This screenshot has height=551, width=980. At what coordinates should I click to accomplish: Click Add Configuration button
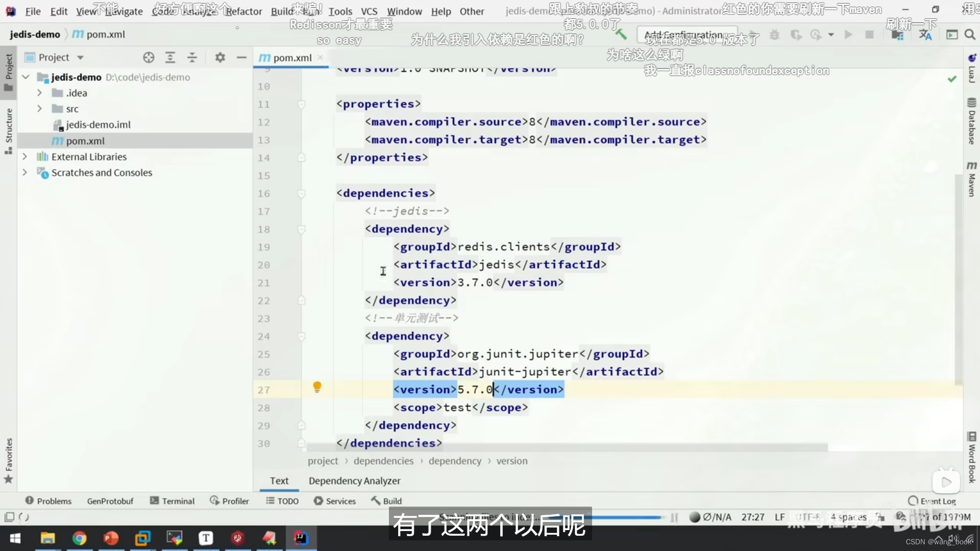pos(687,35)
